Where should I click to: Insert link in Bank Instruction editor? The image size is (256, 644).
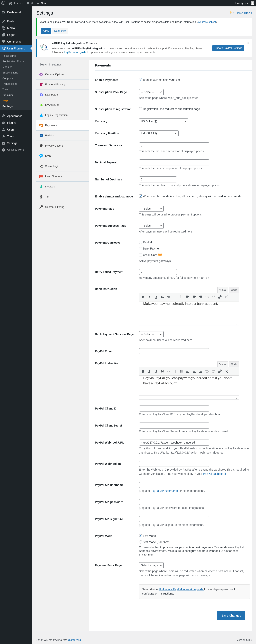click(x=220, y=297)
